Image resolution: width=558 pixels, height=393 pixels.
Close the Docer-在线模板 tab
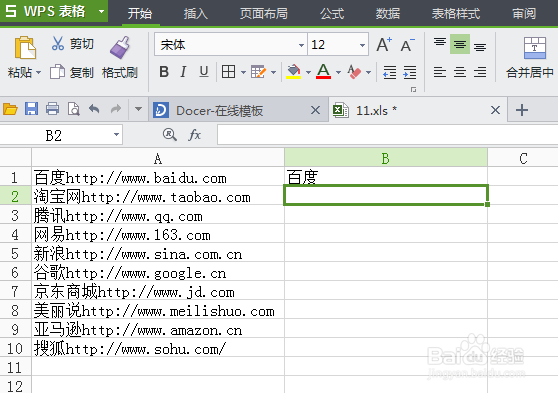pos(315,110)
